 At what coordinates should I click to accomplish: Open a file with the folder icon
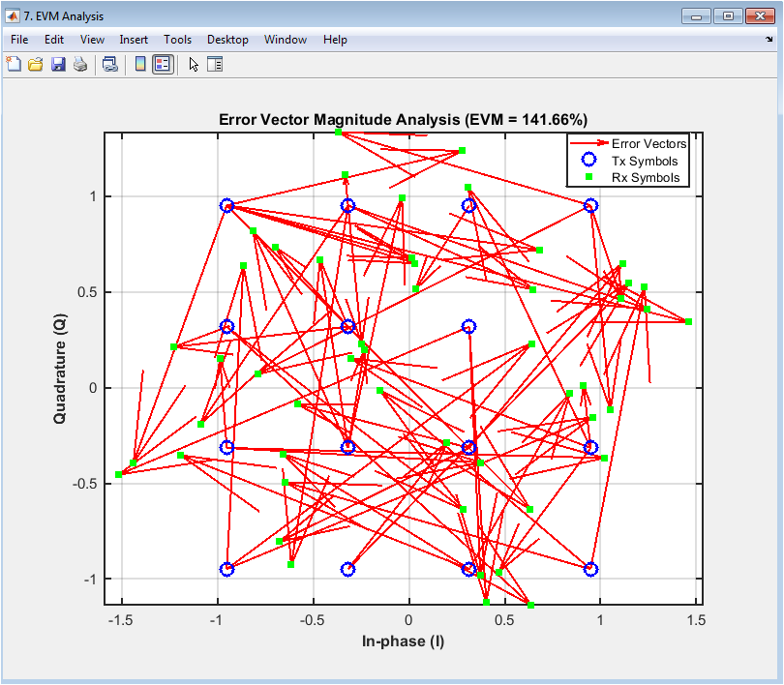click(x=36, y=65)
